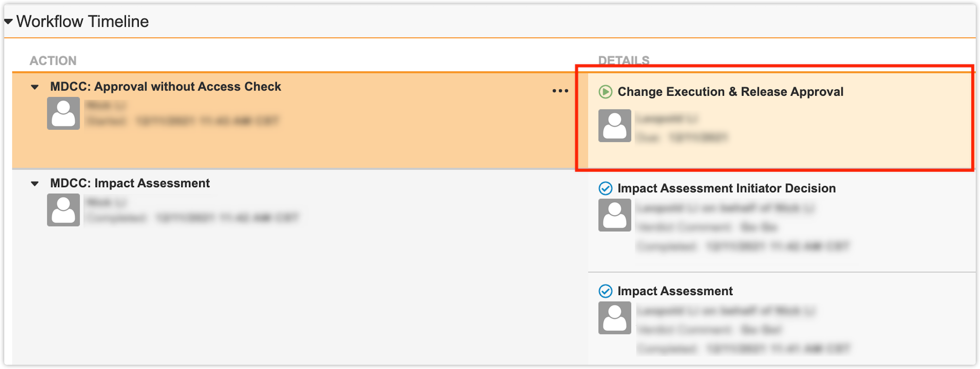Open the three-dot actions menu

coord(560,91)
